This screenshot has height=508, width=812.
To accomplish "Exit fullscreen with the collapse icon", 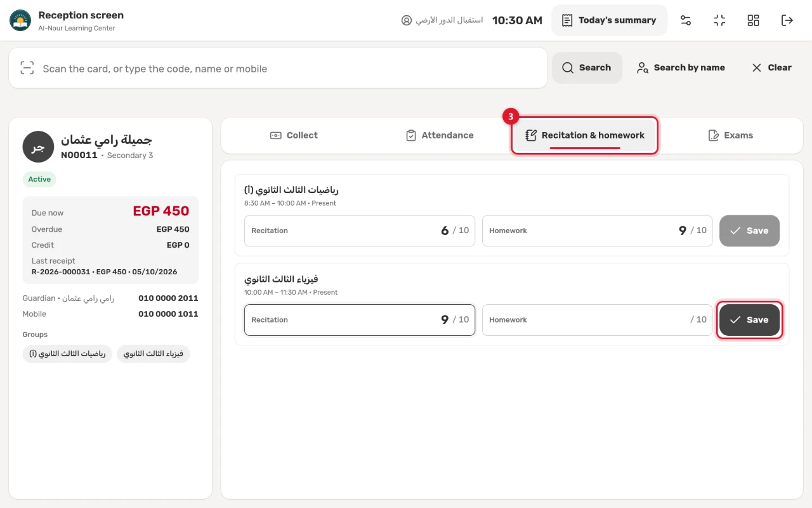I will tap(719, 20).
